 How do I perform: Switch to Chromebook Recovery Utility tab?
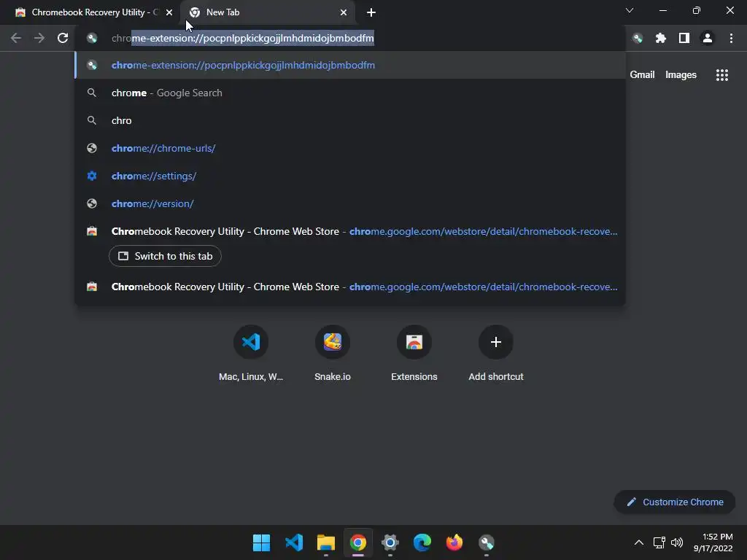pyautogui.click(x=89, y=12)
